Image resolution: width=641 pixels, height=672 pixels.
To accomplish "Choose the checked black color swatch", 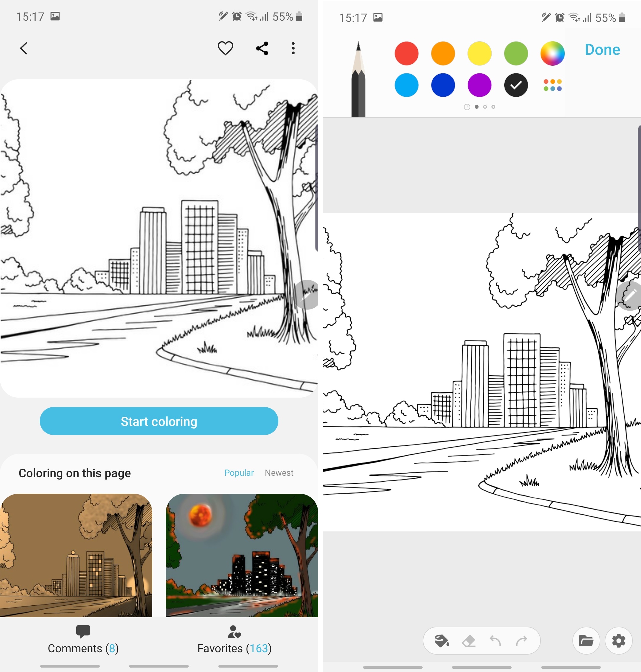I will pyautogui.click(x=516, y=85).
